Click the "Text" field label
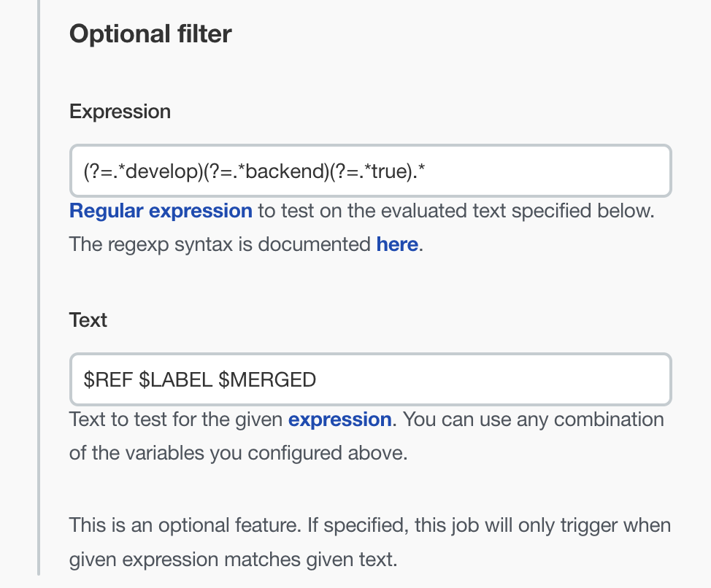Image resolution: width=711 pixels, height=588 pixels. point(88,320)
